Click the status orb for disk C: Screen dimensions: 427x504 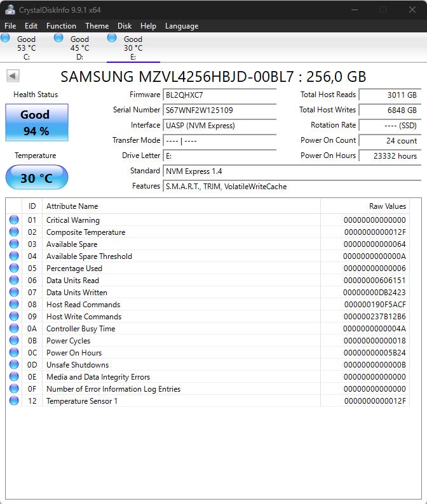click(x=5, y=37)
